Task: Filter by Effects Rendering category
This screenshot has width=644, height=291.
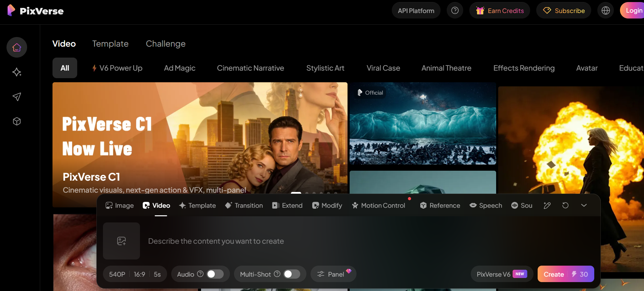Action: point(524,68)
